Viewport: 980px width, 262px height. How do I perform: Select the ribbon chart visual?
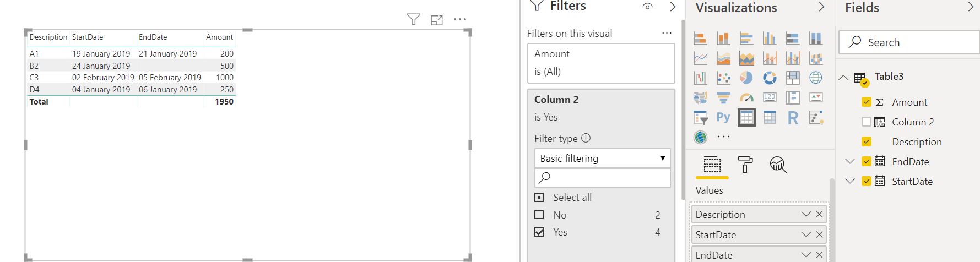pos(816,58)
